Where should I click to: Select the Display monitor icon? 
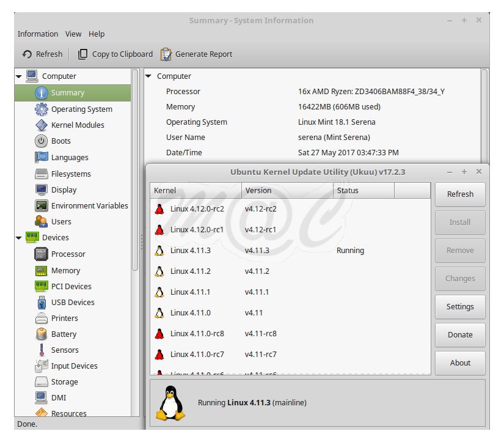42,190
